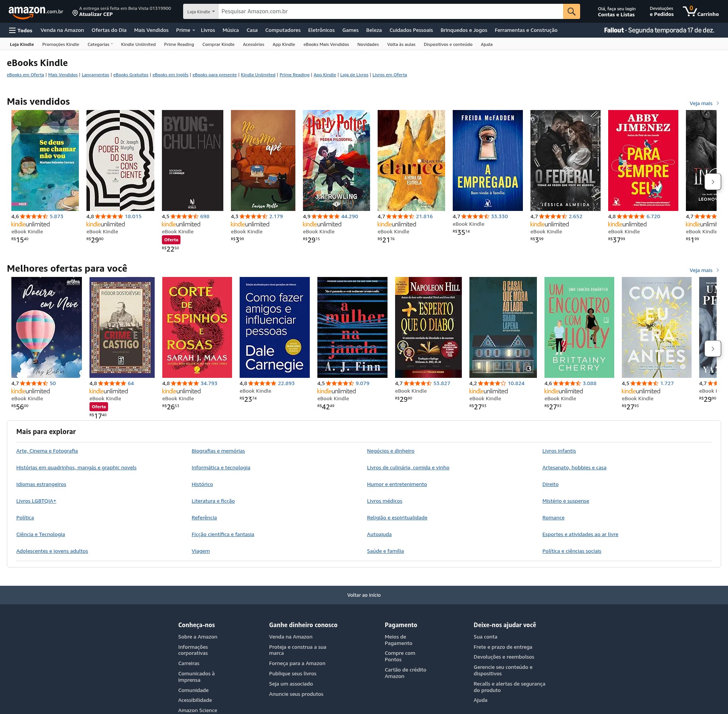The height and width of the screenshot is (714, 728).
Task: Open Se deus me chamar não vou cover
Action: 45,160
